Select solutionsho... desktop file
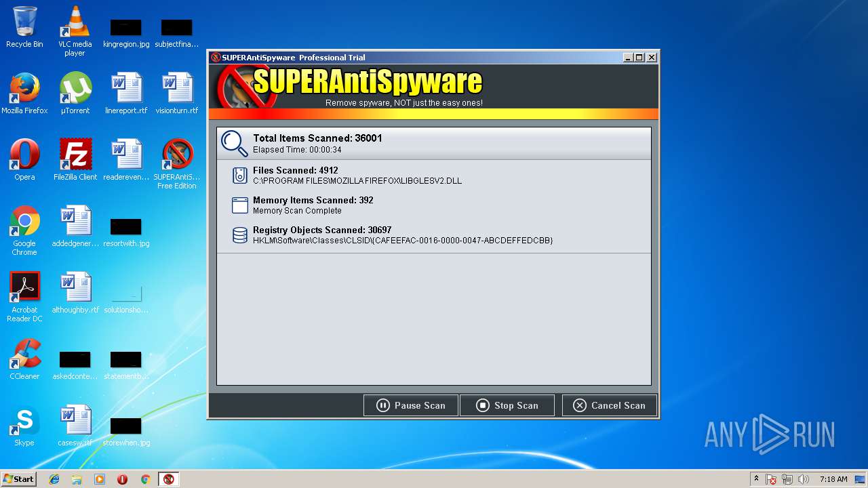 pyautogui.click(x=126, y=298)
